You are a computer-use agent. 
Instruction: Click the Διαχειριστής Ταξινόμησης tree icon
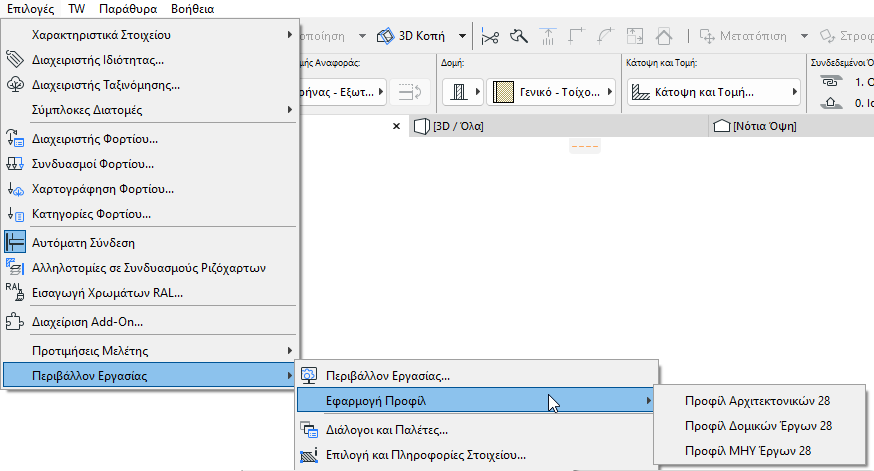[15, 84]
